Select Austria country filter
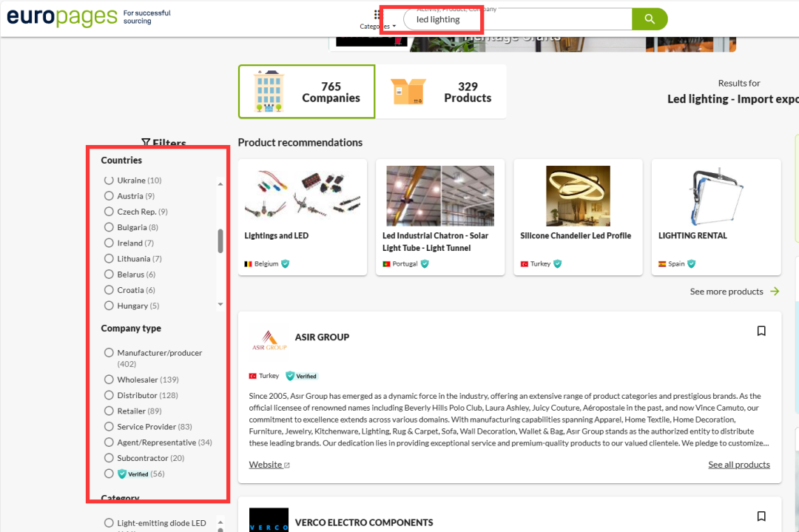Image resolution: width=799 pixels, height=532 pixels. tap(109, 195)
